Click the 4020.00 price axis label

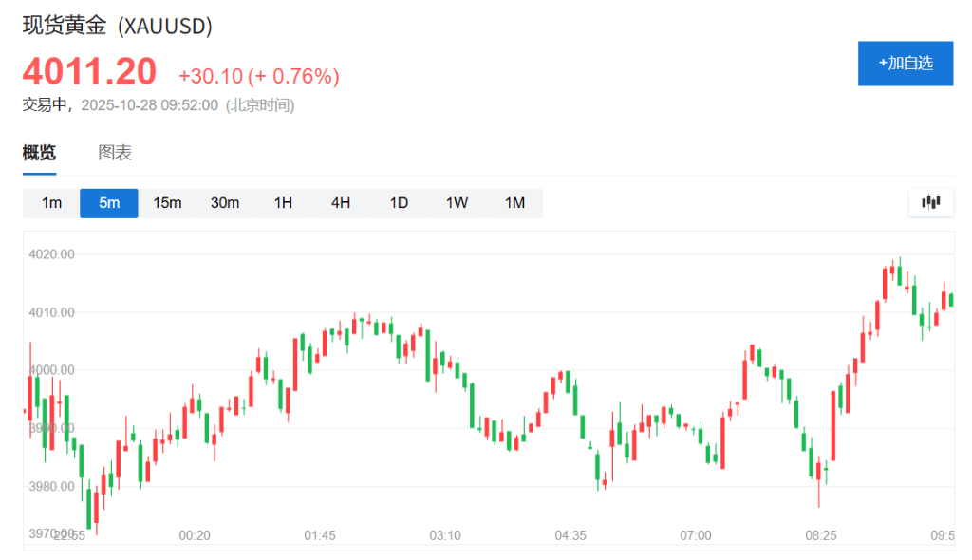[53, 254]
